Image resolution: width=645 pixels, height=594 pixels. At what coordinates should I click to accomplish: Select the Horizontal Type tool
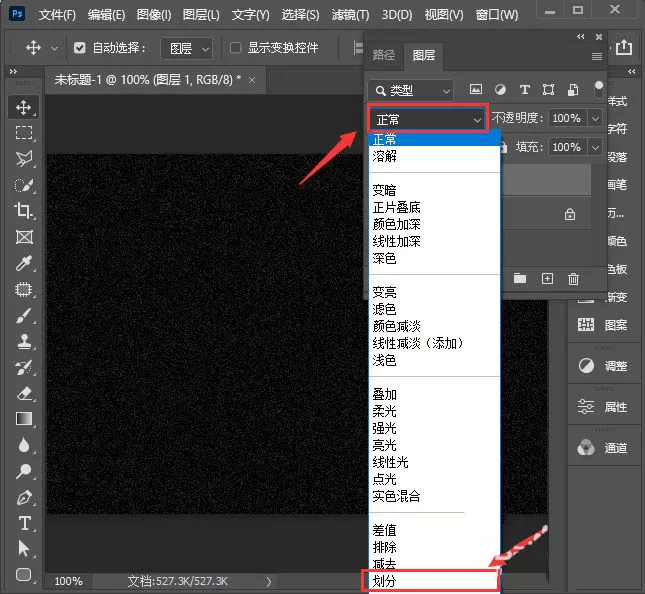[24, 523]
